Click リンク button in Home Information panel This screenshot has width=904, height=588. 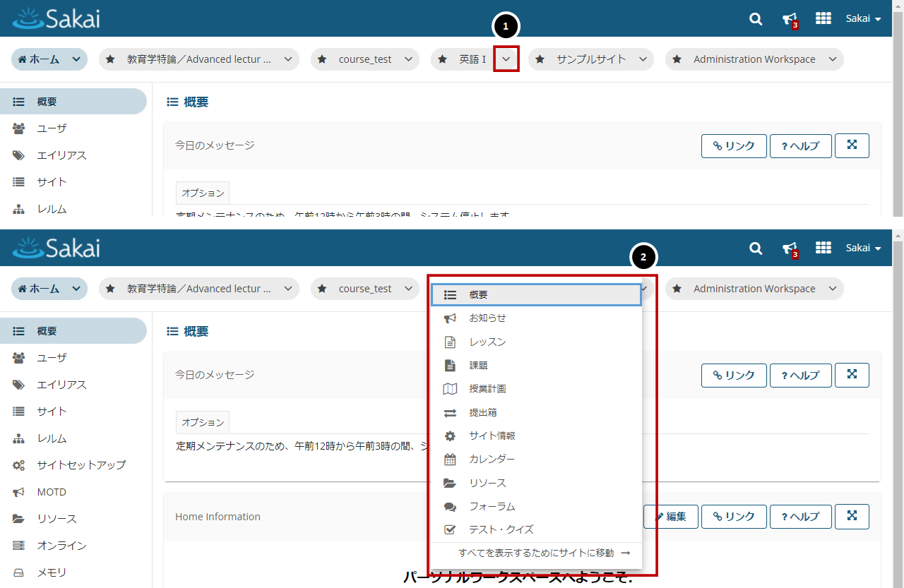coord(734,517)
